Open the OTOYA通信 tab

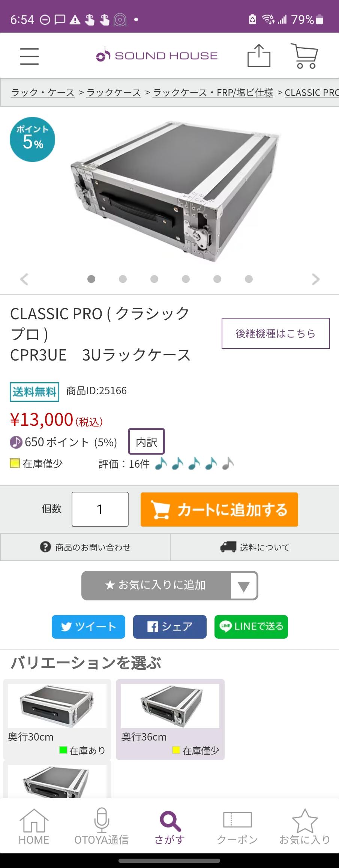(101, 828)
